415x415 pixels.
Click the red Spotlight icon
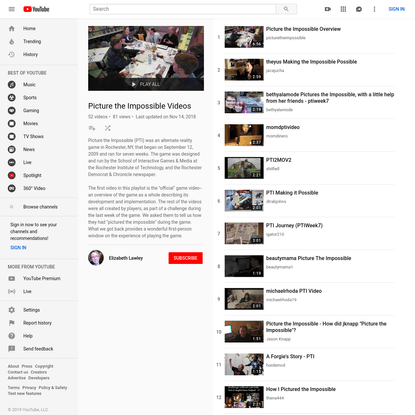click(x=12, y=175)
